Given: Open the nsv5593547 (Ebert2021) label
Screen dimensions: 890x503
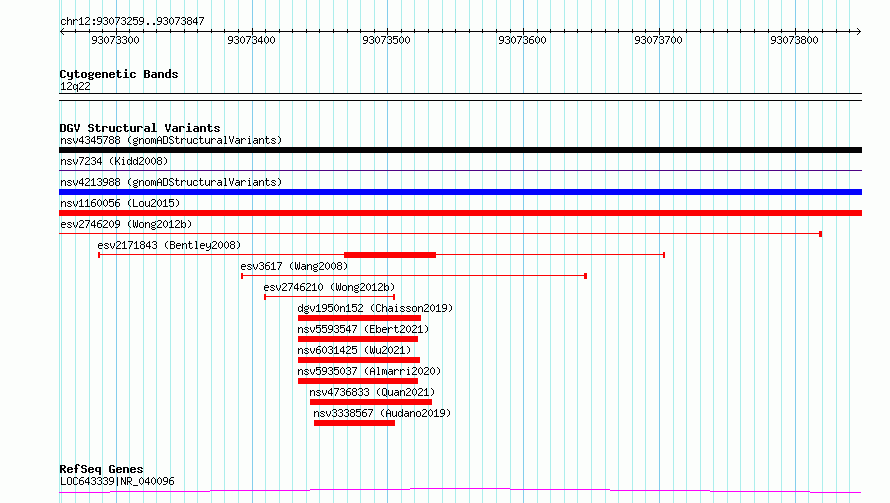Looking at the screenshot, I should (x=363, y=329).
